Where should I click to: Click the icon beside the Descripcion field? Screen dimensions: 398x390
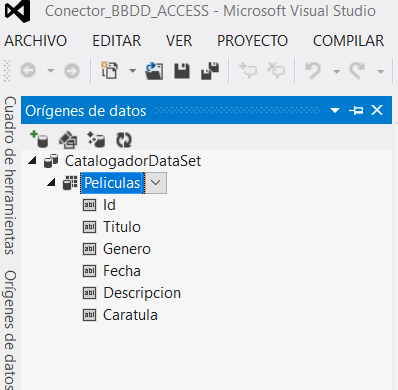[89, 293]
